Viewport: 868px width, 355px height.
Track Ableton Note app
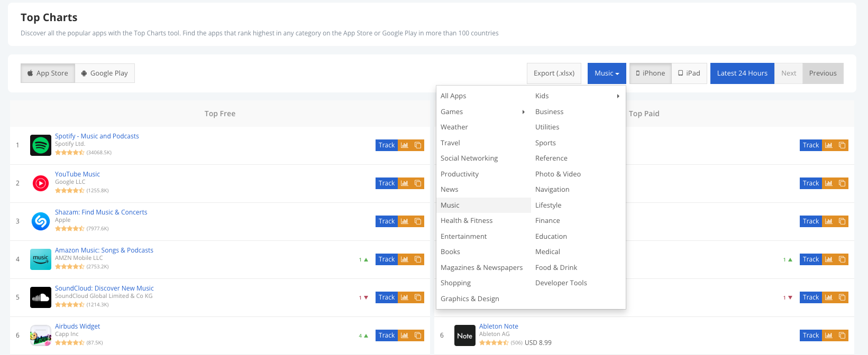[811, 335]
